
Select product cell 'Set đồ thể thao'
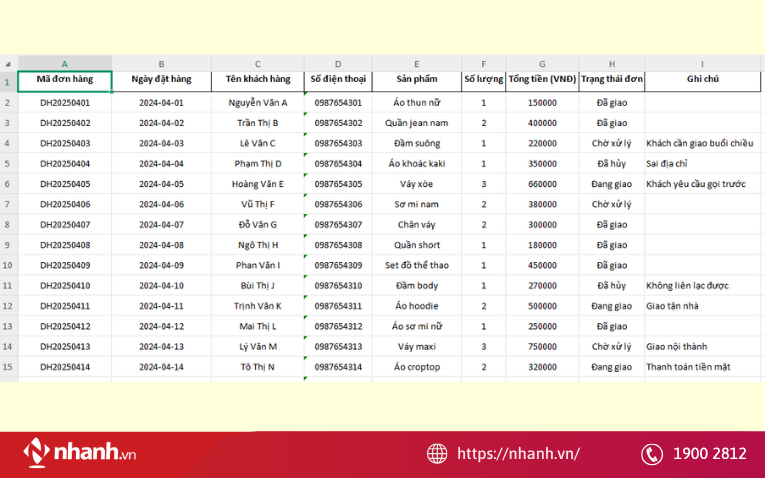tap(417, 265)
